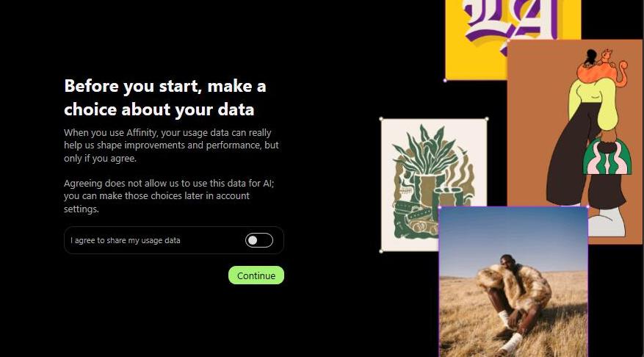This screenshot has height=357, width=644.
Task: Click bottom-left handle of yellow LA artwork
Action: (x=445, y=81)
